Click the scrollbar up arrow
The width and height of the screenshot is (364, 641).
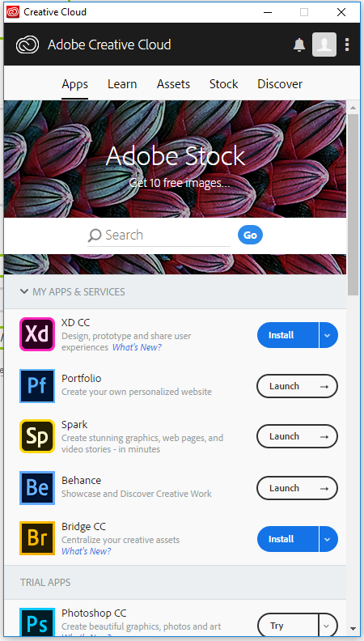point(353,107)
